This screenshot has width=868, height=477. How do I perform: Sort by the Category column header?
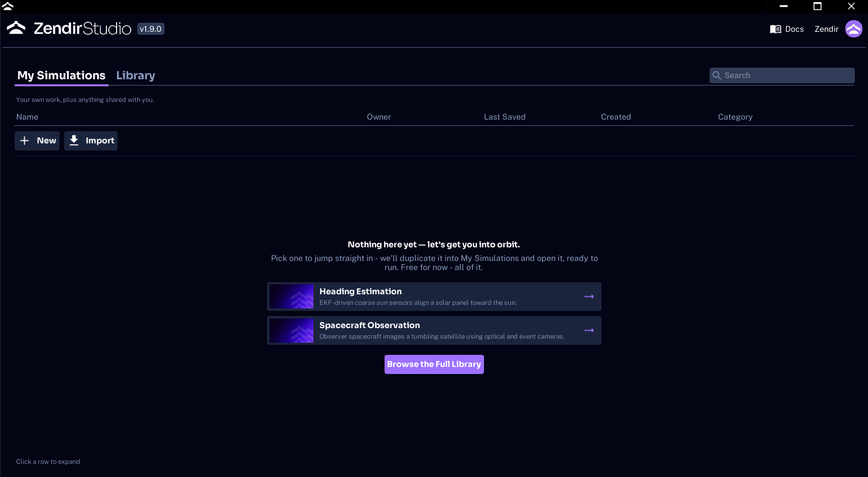pyautogui.click(x=735, y=117)
